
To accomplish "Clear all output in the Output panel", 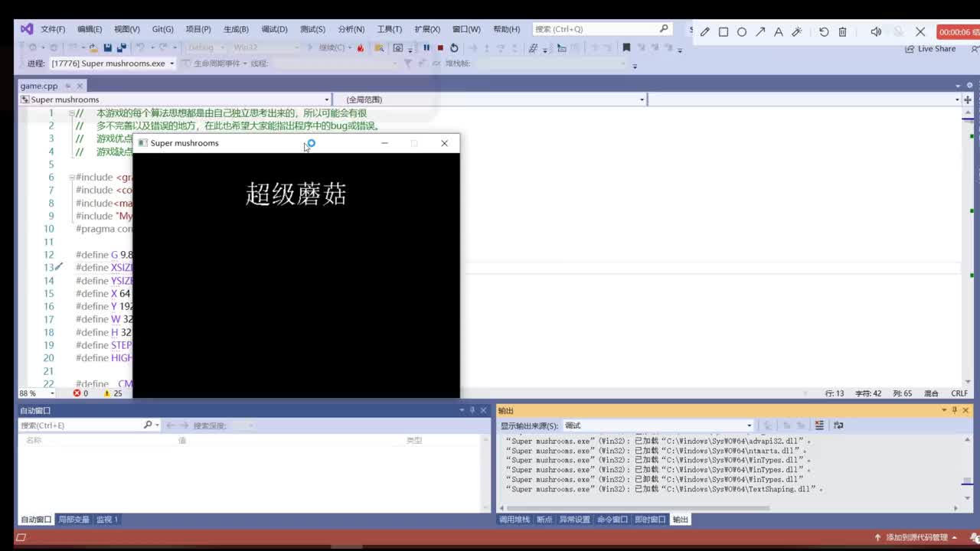I will 819,425.
